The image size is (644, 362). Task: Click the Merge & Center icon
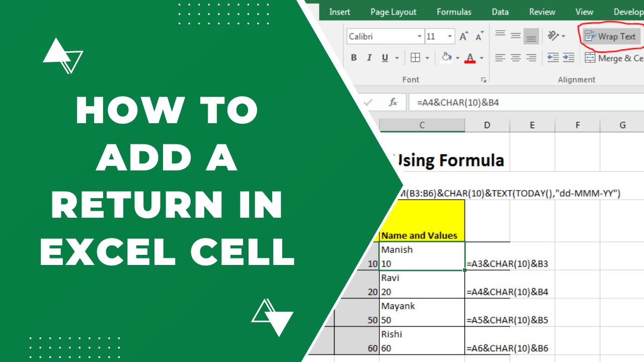coord(590,58)
